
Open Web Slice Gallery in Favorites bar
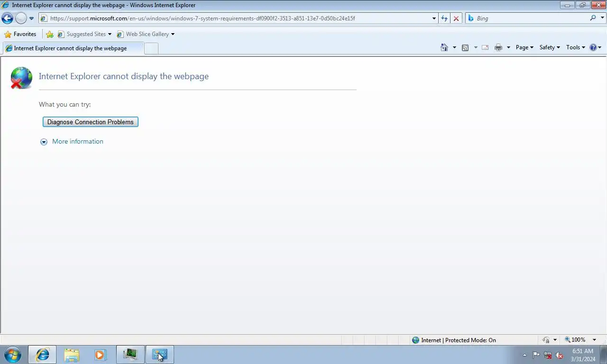click(x=143, y=34)
